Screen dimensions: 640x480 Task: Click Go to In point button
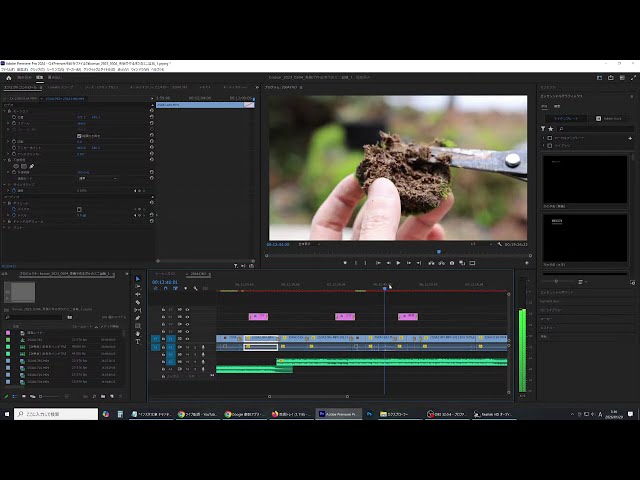(x=378, y=263)
